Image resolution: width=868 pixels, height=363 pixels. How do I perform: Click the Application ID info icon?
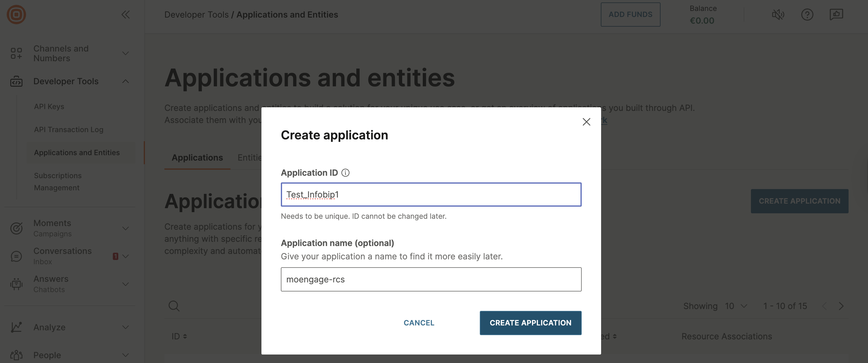(345, 173)
